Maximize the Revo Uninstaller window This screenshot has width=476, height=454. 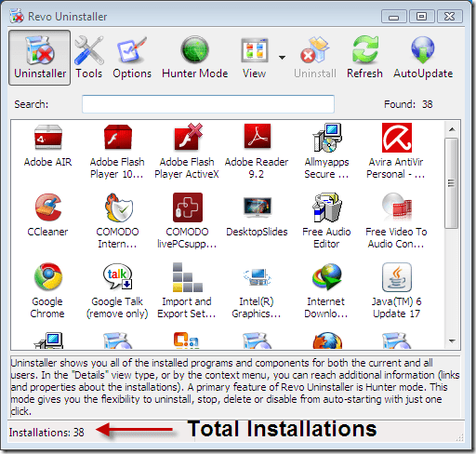click(421, 17)
